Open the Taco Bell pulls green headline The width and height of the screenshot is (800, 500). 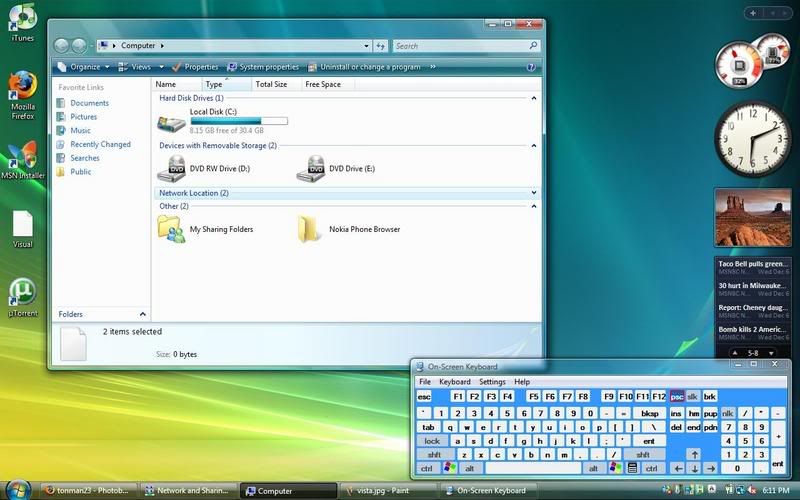coord(753,264)
